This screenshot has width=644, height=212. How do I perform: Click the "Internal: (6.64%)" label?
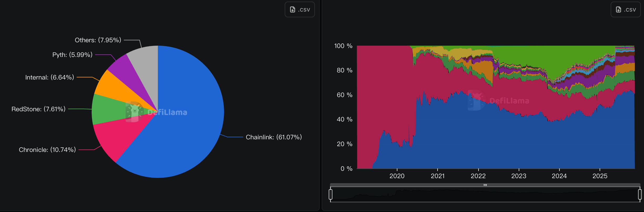(x=49, y=77)
